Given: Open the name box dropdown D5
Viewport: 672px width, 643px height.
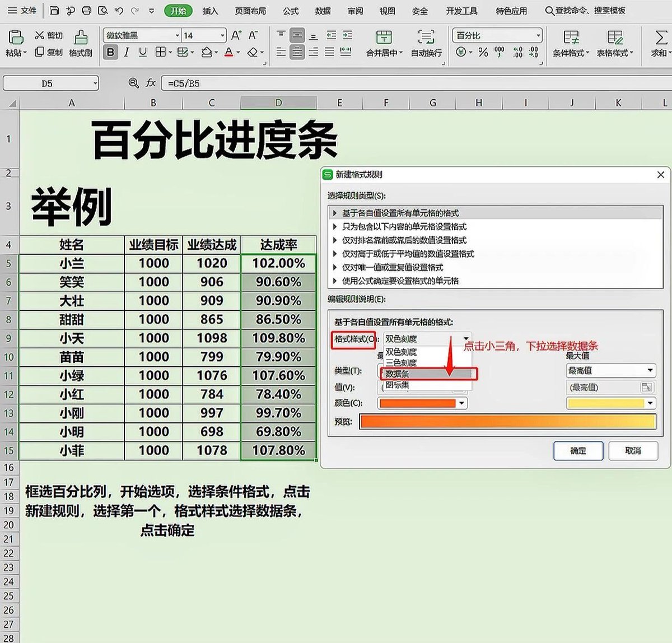Looking at the screenshot, I should coord(95,83).
